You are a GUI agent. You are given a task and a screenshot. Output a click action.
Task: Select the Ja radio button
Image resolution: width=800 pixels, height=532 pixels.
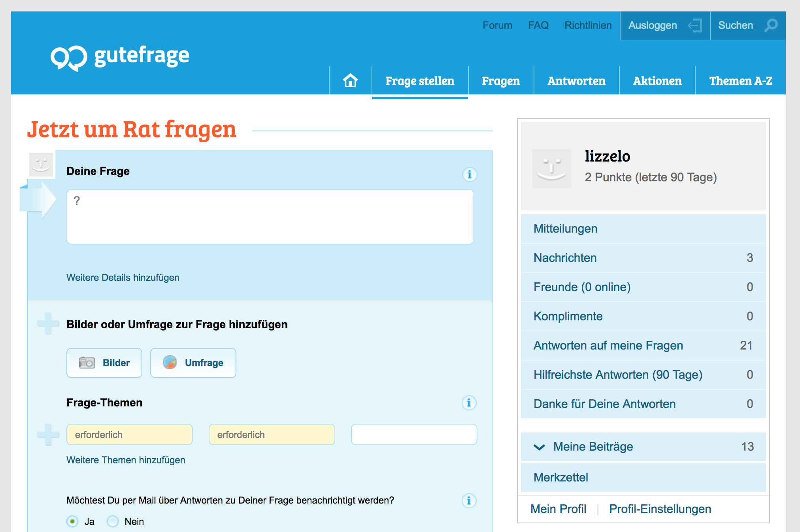point(72,521)
